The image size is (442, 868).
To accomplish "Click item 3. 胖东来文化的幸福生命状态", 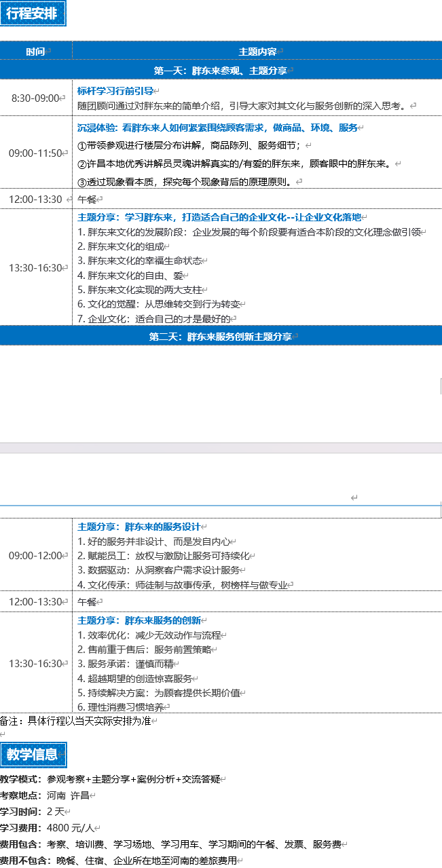I will [x=139, y=261].
